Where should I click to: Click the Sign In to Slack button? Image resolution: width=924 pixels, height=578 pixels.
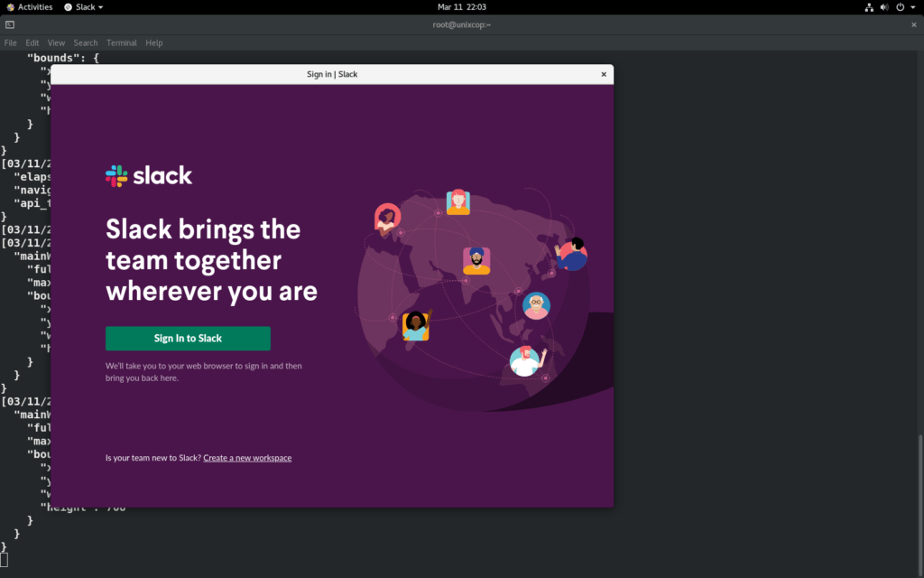click(x=188, y=338)
